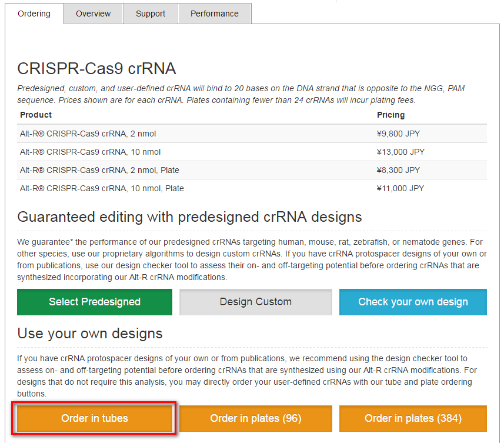Screen dimensions: 504x443
Task: Open the Overview tab
Action: [x=94, y=14]
